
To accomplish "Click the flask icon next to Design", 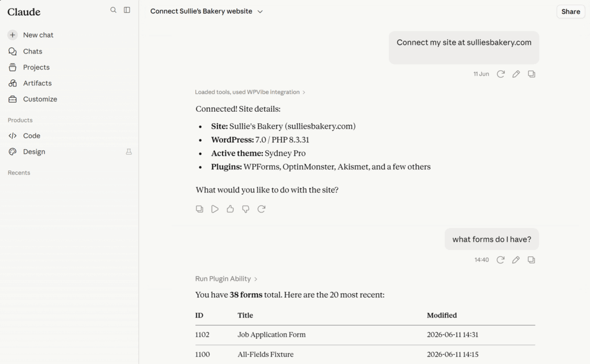I will point(128,151).
